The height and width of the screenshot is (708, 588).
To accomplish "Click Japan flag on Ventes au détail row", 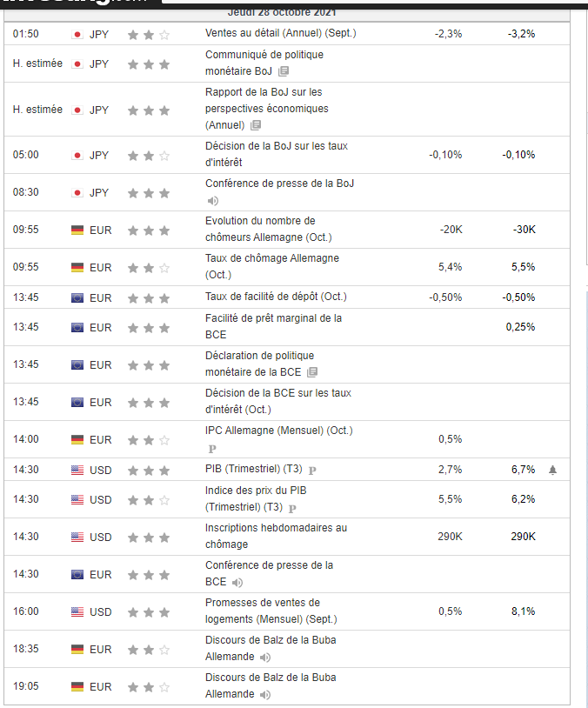I will (77, 34).
